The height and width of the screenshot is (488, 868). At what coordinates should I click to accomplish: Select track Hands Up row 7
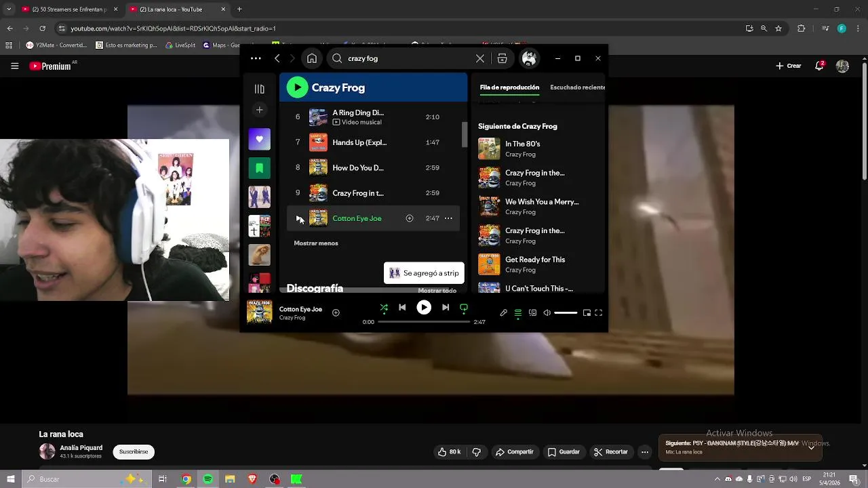coord(373,142)
